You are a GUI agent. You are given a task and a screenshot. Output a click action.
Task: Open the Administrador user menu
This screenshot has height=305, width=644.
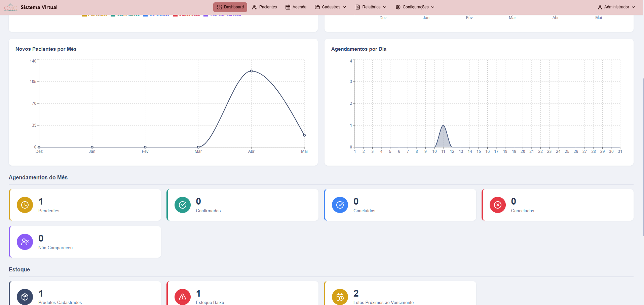[616, 7]
